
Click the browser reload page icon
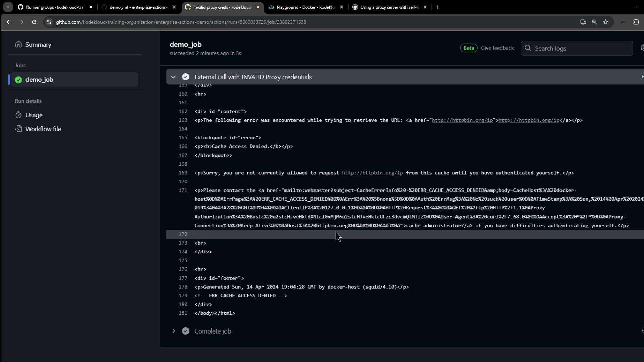click(34, 22)
